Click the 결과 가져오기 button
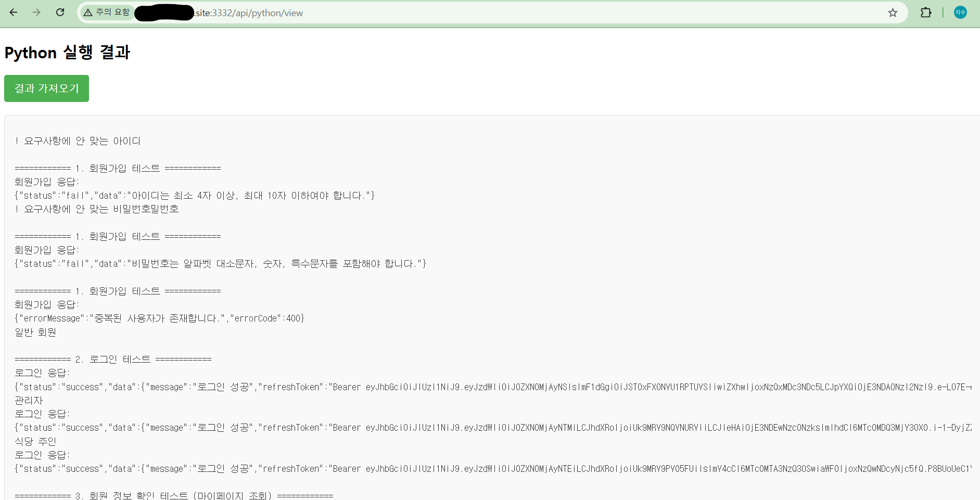The image size is (980, 500). coord(46,88)
